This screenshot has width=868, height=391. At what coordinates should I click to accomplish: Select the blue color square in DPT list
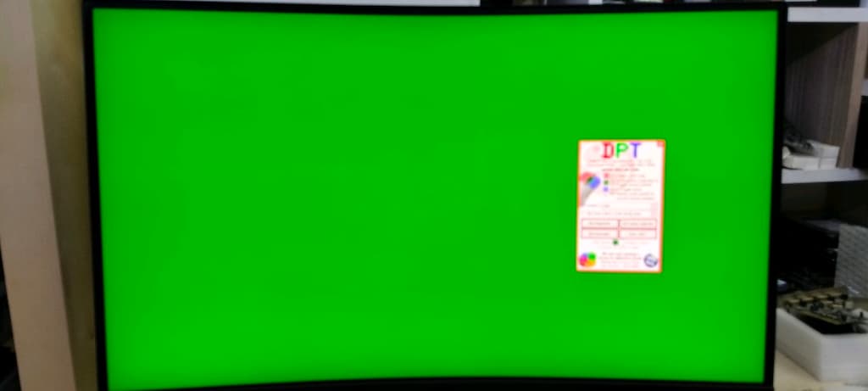(606, 189)
